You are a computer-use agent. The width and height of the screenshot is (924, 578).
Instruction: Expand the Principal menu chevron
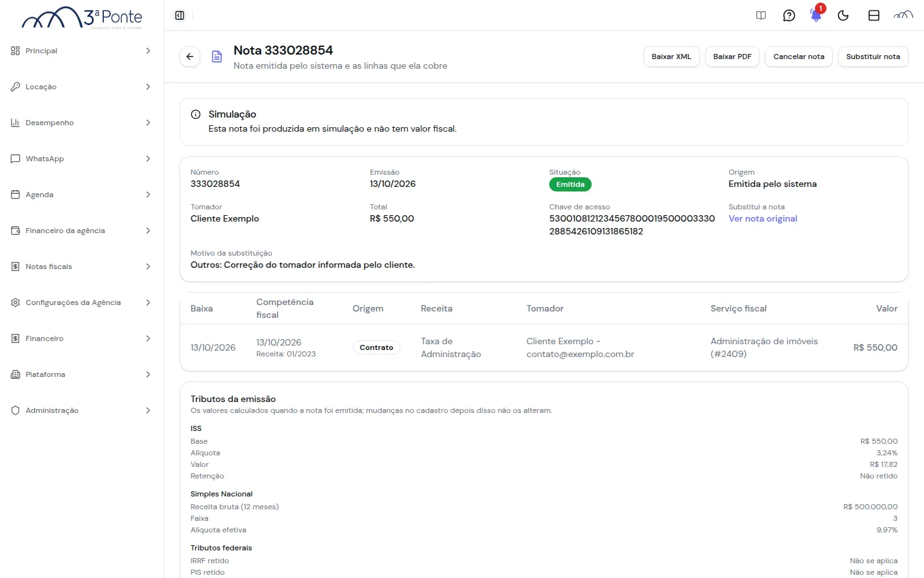[x=148, y=51]
